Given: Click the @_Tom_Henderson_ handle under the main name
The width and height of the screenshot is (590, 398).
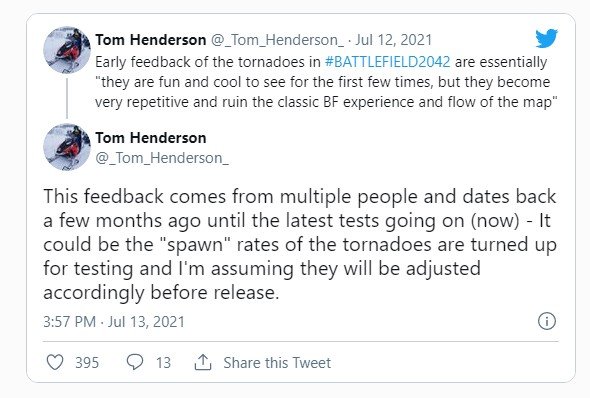Looking at the screenshot, I should [x=162, y=158].
